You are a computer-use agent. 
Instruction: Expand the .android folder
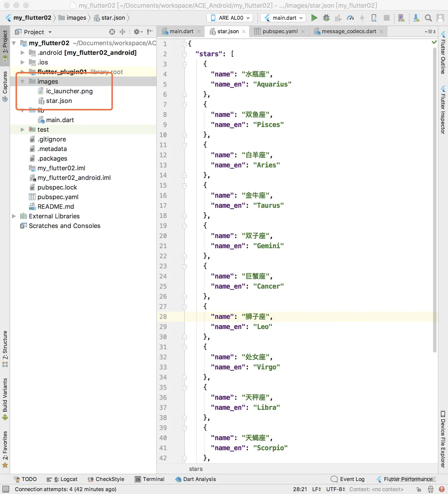[x=23, y=52]
